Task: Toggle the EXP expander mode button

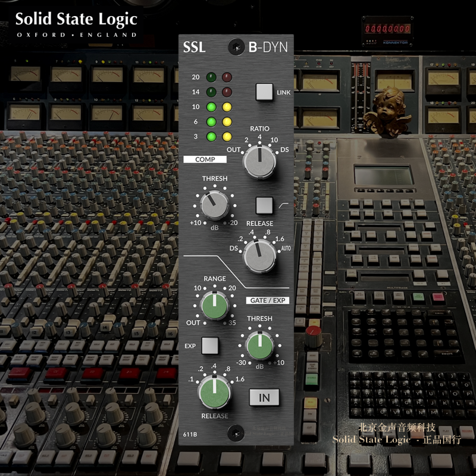Action: tap(210, 346)
